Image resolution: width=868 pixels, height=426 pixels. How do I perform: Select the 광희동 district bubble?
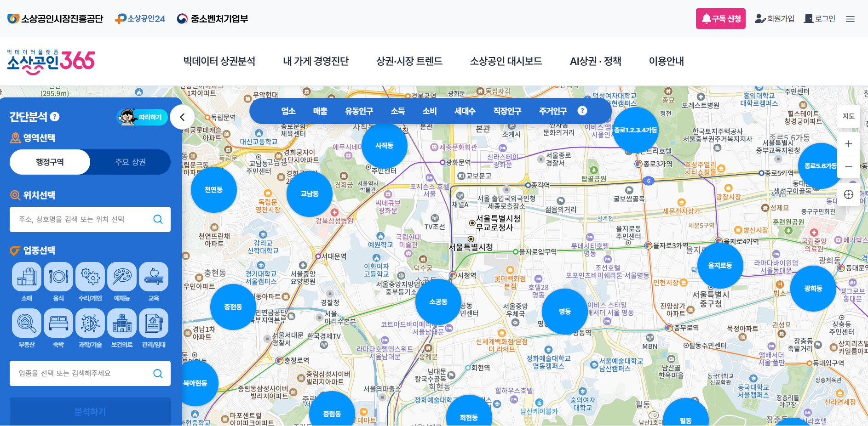point(813,289)
